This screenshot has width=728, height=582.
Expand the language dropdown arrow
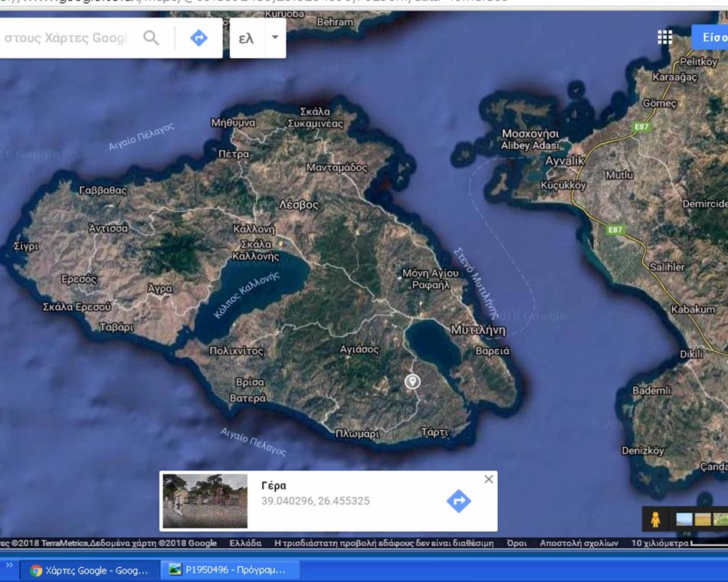point(274,38)
